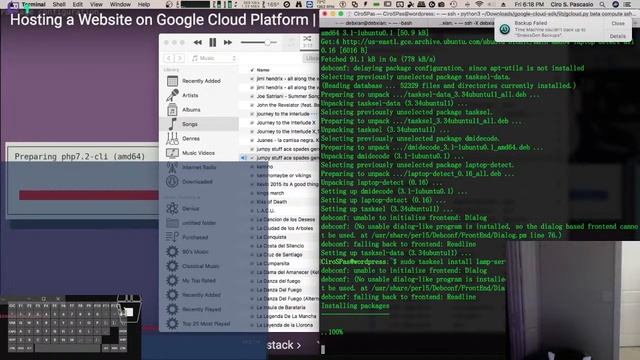Image resolution: width=640 pixels, height=360 pixels.
Task: Click the stack link at bottom
Action: point(284,345)
